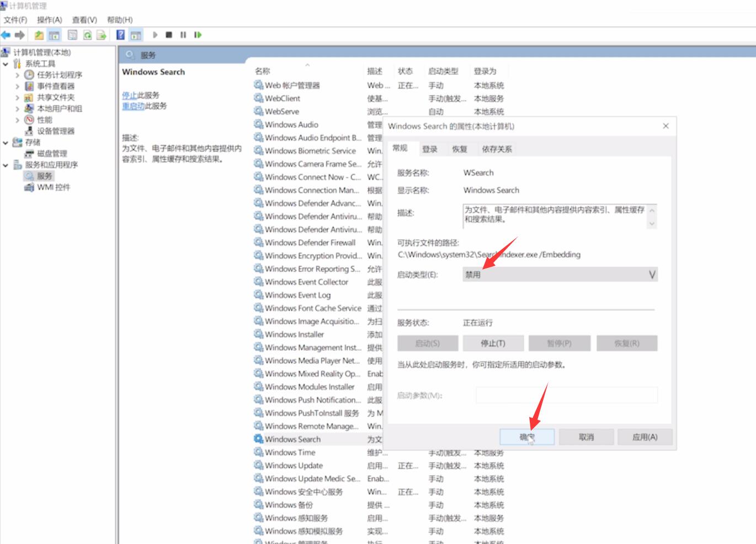Expand the 性能 node arrow
The height and width of the screenshot is (544, 756).
click(17, 120)
